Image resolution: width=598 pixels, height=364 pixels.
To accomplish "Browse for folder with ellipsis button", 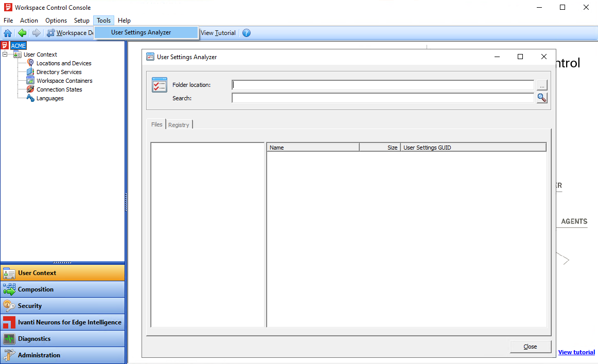I will [542, 85].
